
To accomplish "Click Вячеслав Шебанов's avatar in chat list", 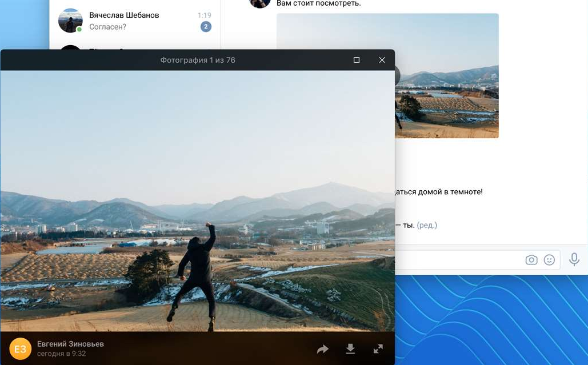I will tap(70, 21).
